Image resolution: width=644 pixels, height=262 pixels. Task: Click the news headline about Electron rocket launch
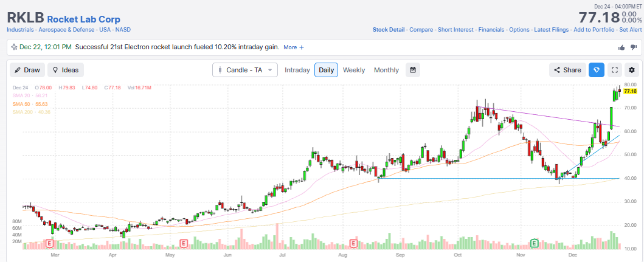click(x=178, y=47)
